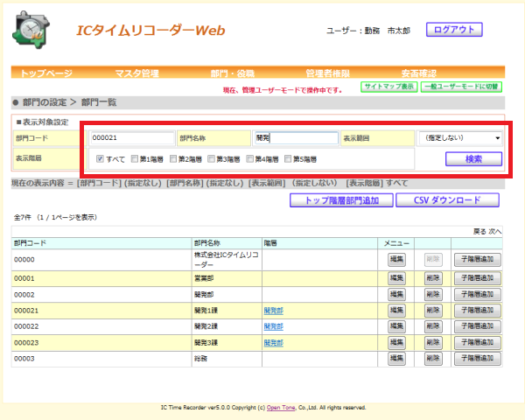Viewport: 525px width, 420px height.
Task: Check the 第3階層 checkbox
Action: (211, 158)
